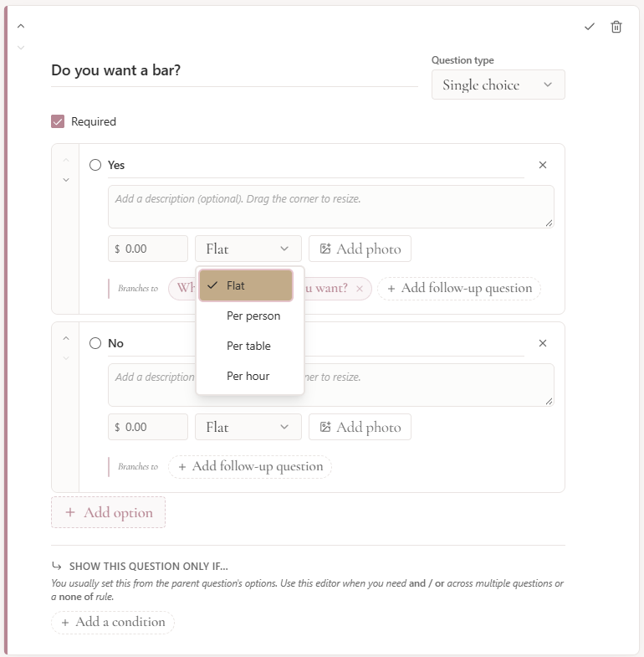Click the No description resize corner handle
The height and width of the screenshot is (657, 644).
pos(549,402)
